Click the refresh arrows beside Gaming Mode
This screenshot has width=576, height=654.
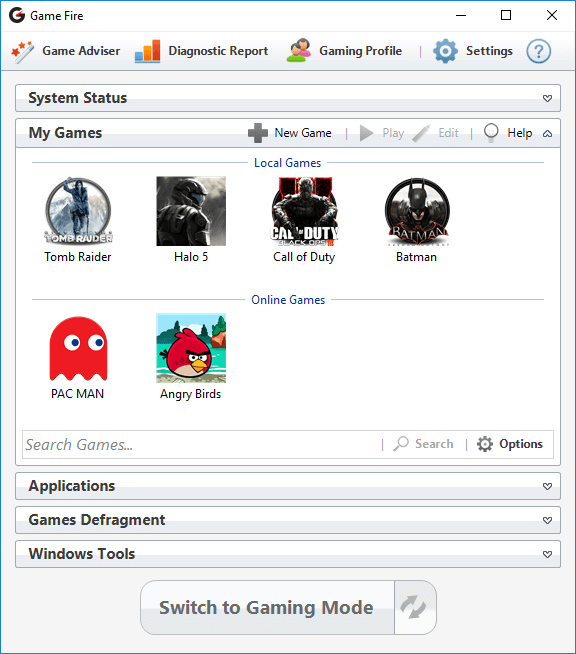click(413, 607)
